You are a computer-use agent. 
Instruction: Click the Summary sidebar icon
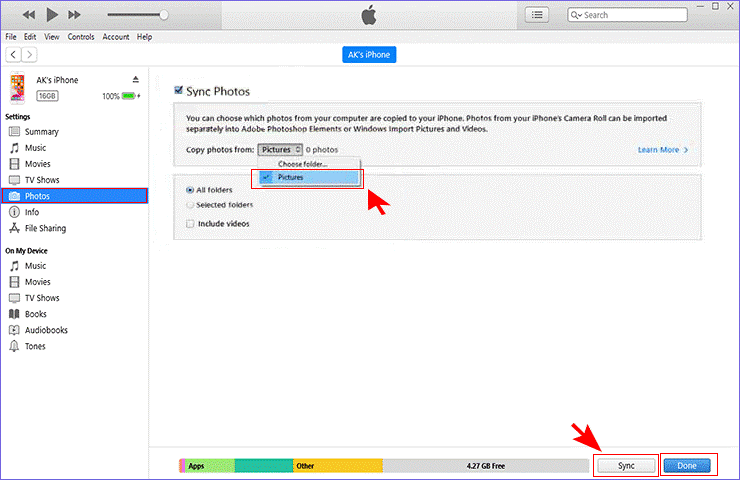tap(15, 131)
